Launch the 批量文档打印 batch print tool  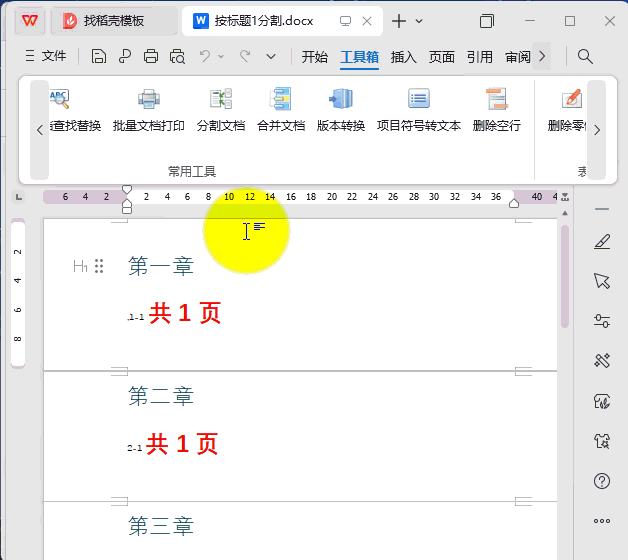(149, 110)
